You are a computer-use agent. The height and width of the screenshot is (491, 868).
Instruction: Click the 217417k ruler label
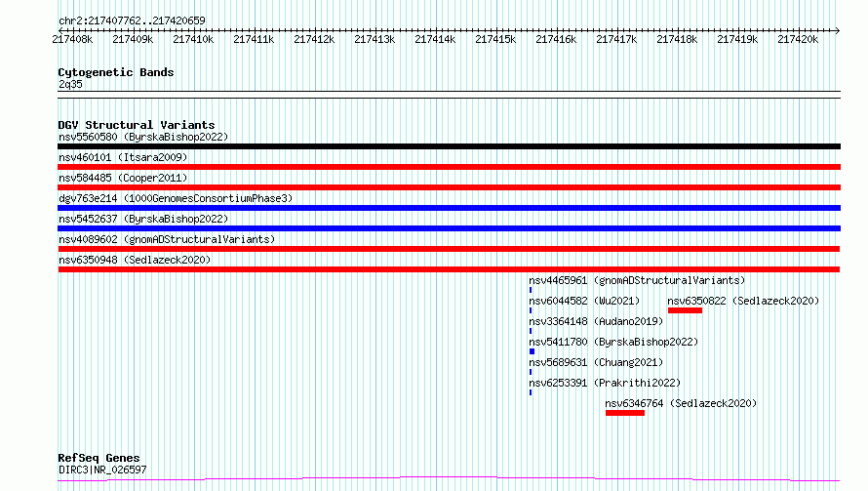point(616,39)
